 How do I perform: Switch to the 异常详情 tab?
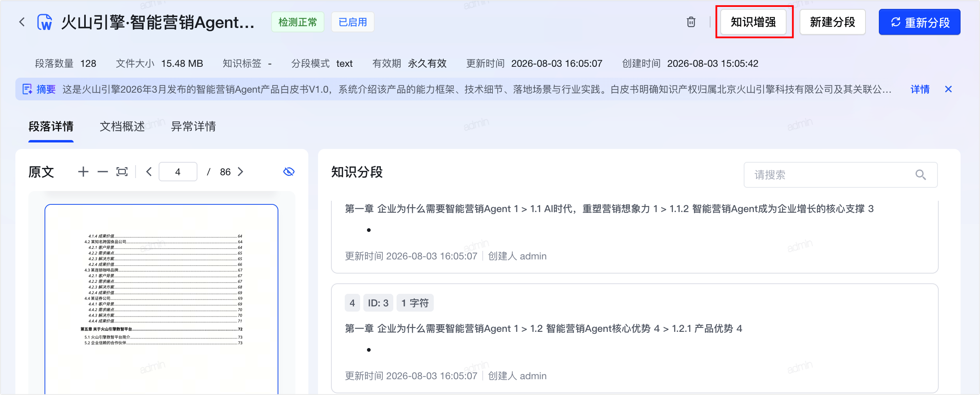[193, 126]
